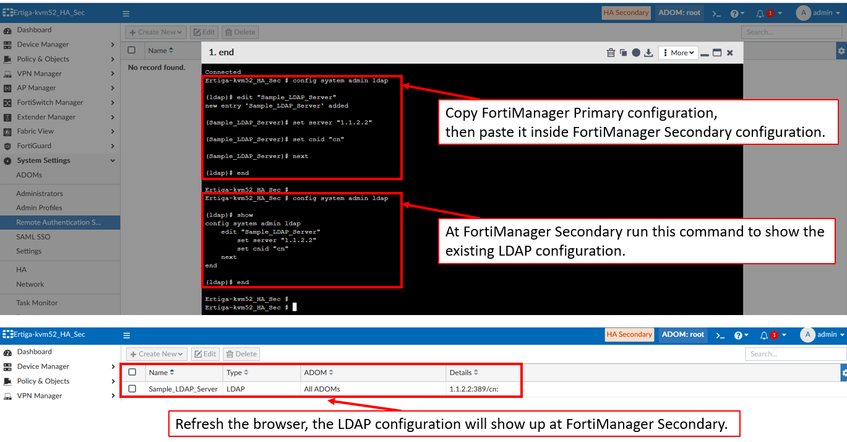Click Edit button in the CLI console view
The image size is (847, 442).
(204, 32)
